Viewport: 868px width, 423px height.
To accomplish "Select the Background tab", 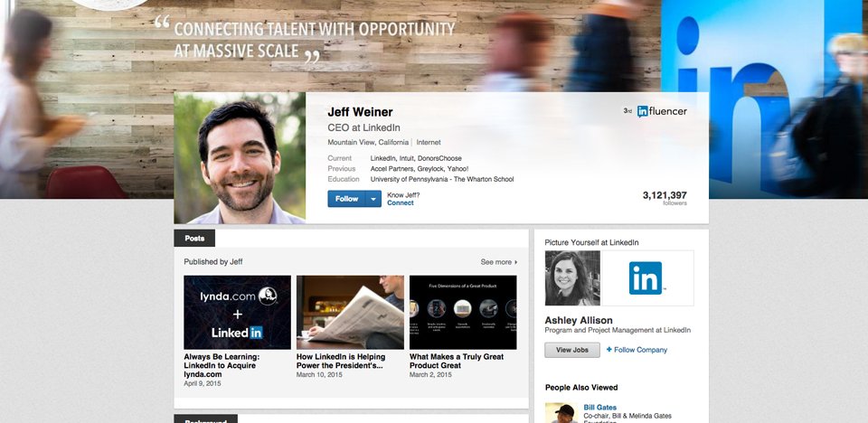I will [206, 418].
